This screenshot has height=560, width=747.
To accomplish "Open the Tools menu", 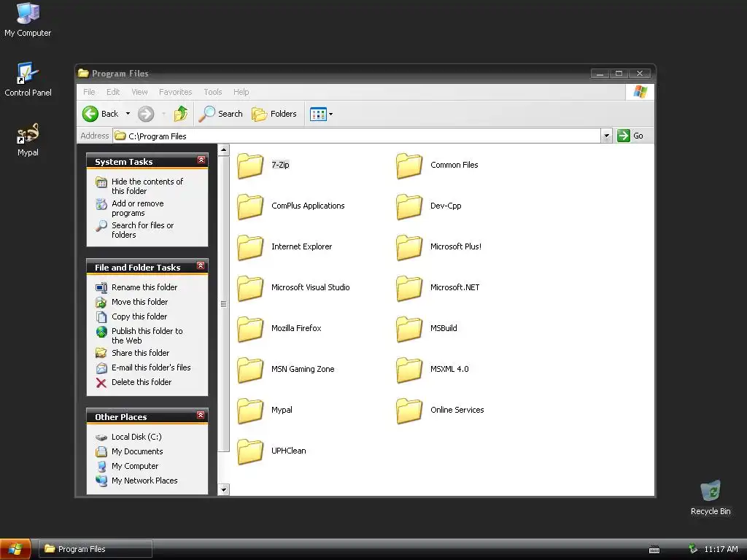I will pos(213,92).
